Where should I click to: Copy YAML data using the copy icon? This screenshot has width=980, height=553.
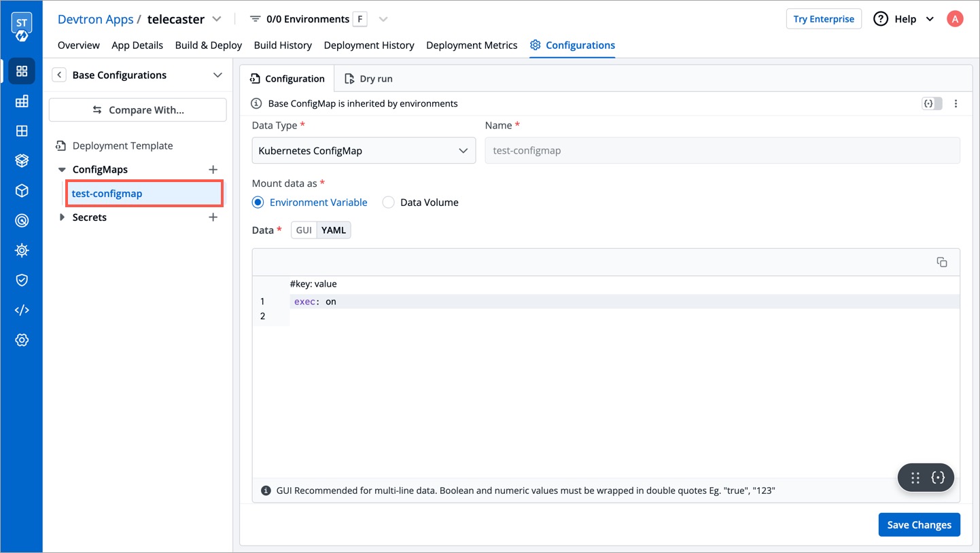point(941,262)
